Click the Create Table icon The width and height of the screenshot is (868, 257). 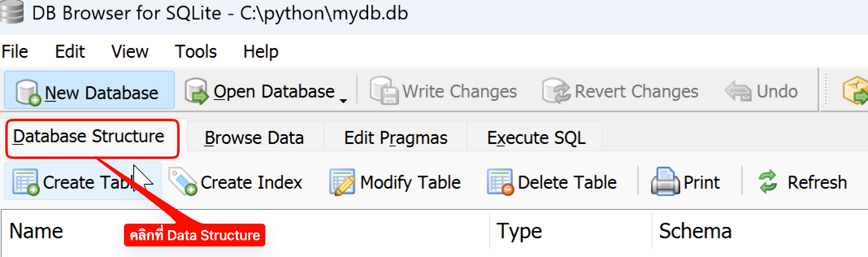coord(26,182)
